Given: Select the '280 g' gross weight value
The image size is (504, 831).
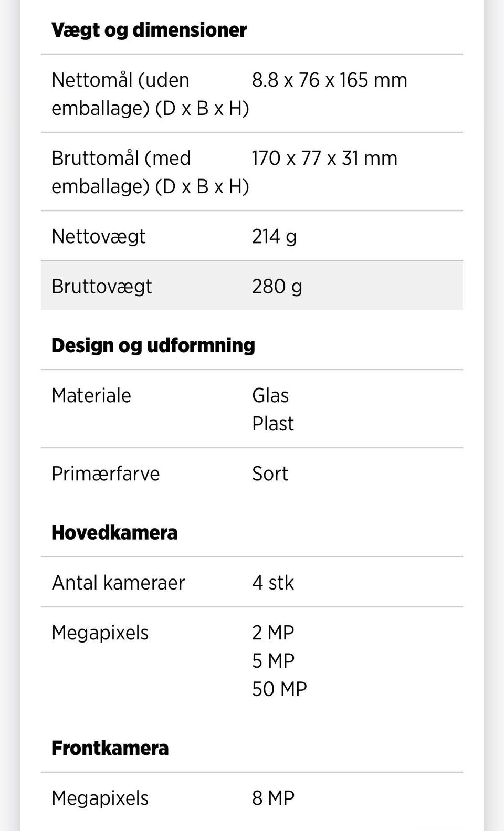Looking at the screenshot, I should click(277, 287).
